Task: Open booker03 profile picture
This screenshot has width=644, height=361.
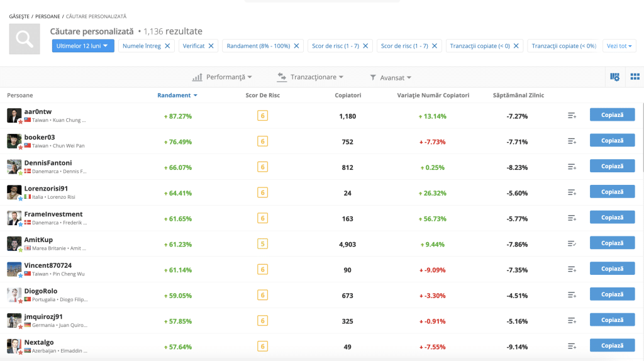Action: tap(14, 141)
